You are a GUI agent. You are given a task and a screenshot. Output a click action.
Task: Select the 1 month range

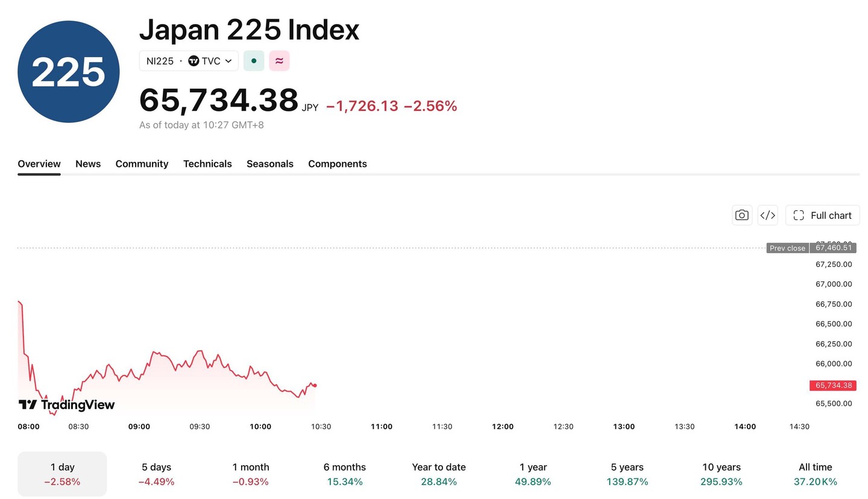(x=251, y=474)
